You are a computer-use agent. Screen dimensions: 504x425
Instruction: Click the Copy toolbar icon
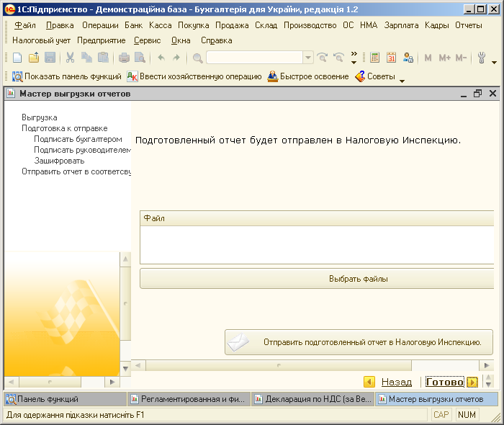(86, 58)
